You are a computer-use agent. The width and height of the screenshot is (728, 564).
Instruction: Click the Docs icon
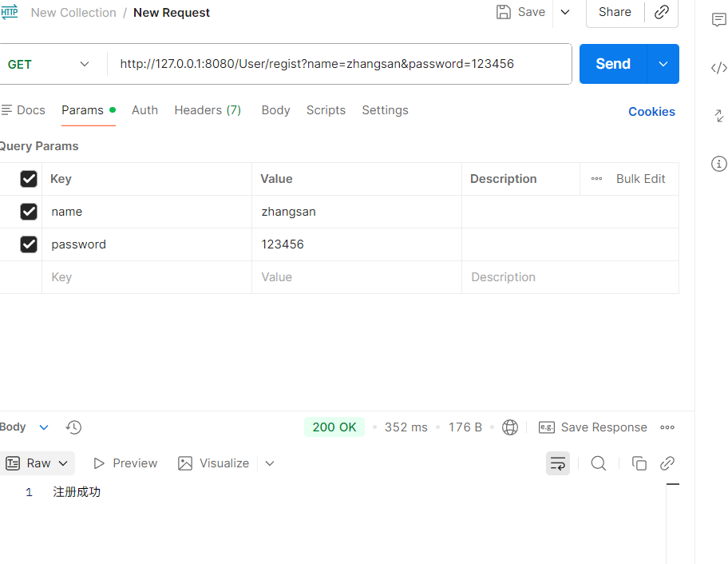[6, 110]
